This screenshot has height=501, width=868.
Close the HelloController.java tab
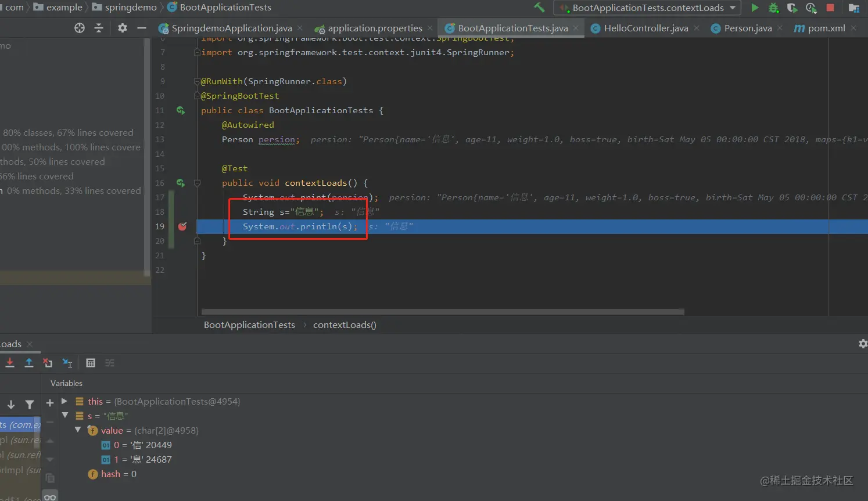(x=696, y=28)
